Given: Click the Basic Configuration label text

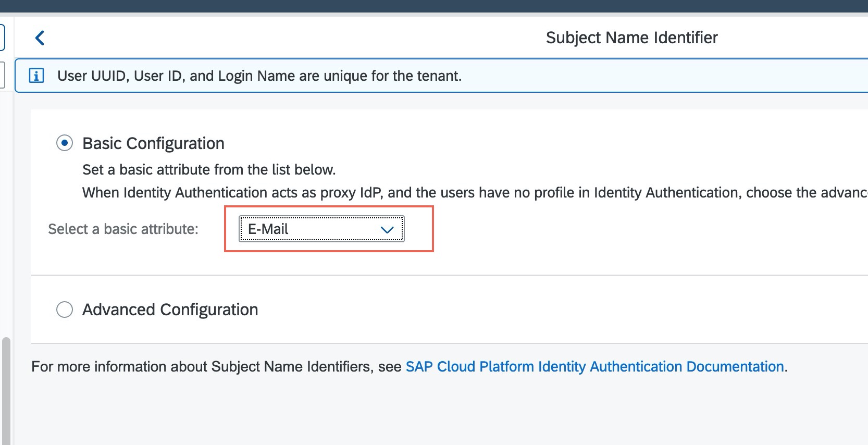Looking at the screenshot, I should 153,143.
